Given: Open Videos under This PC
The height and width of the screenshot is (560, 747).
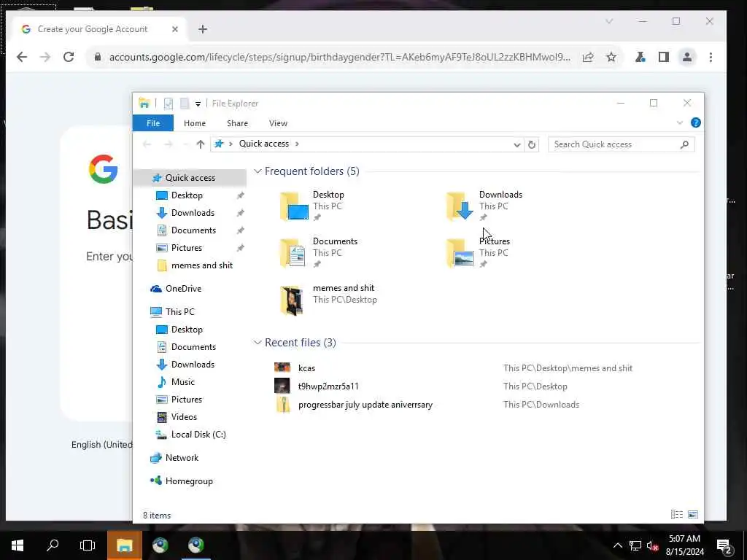Looking at the screenshot, I should pyautogui.click(x=183, y=416).
